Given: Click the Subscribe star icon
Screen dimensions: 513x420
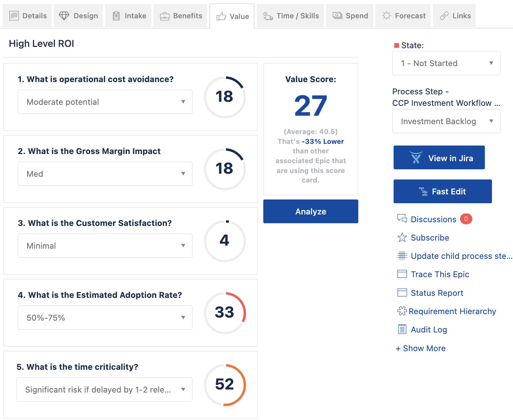Looking at the screenshot, I should (x=402, y=237).
